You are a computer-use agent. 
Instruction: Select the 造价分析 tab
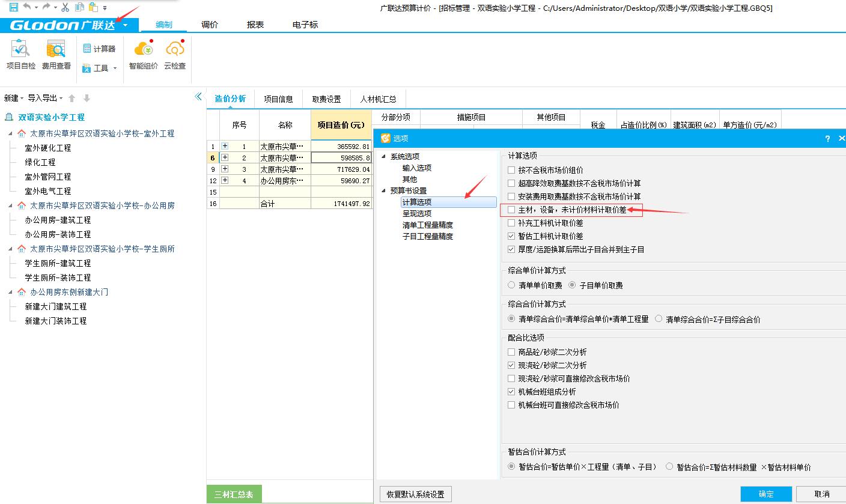pos(230,99)
